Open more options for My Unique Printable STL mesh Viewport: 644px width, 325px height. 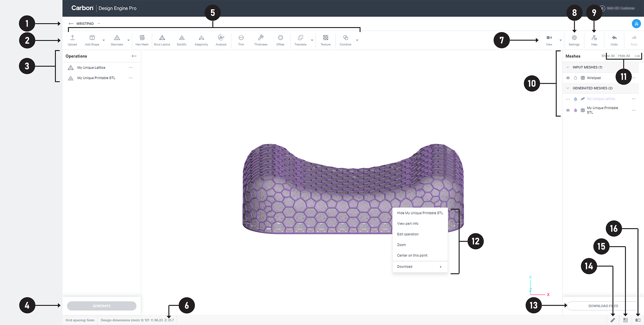[634, 110]
